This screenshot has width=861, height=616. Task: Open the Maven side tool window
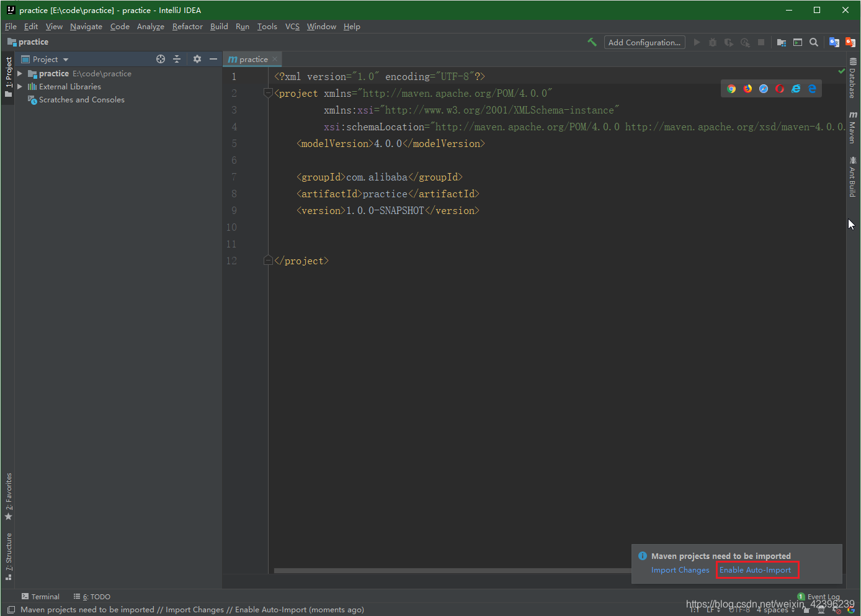click(x=853, y=127)
